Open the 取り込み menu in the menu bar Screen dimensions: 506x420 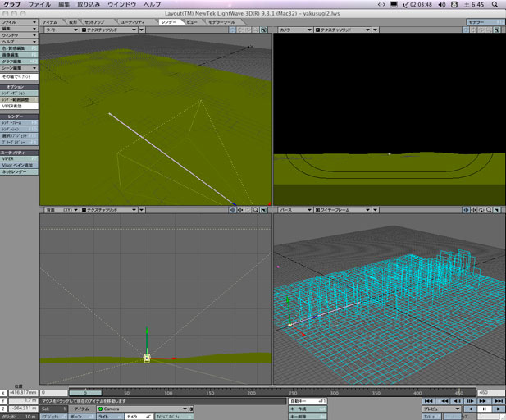[x=88, y=5]
